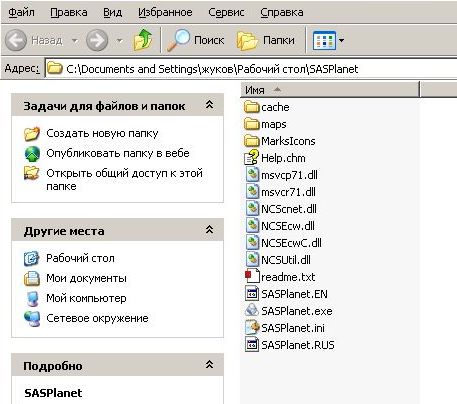Toggle the Папки folders pane

pyautogui.click(x=266, y=40)
